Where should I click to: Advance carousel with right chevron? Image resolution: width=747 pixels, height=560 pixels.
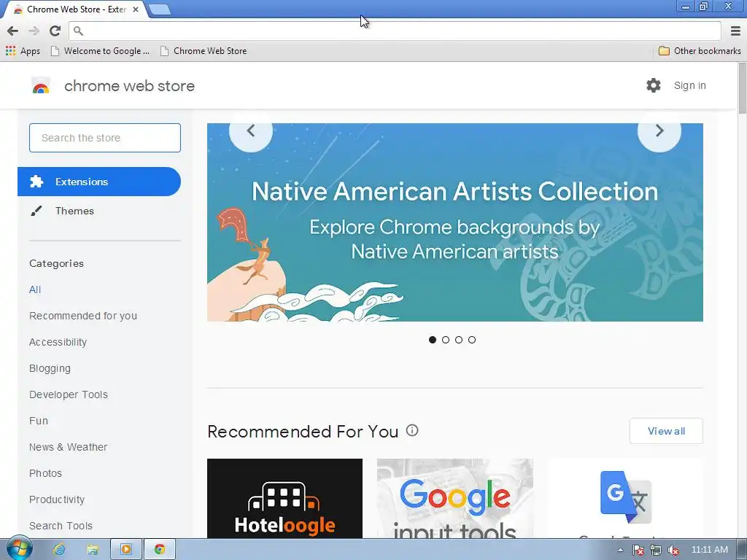point(659,131)
